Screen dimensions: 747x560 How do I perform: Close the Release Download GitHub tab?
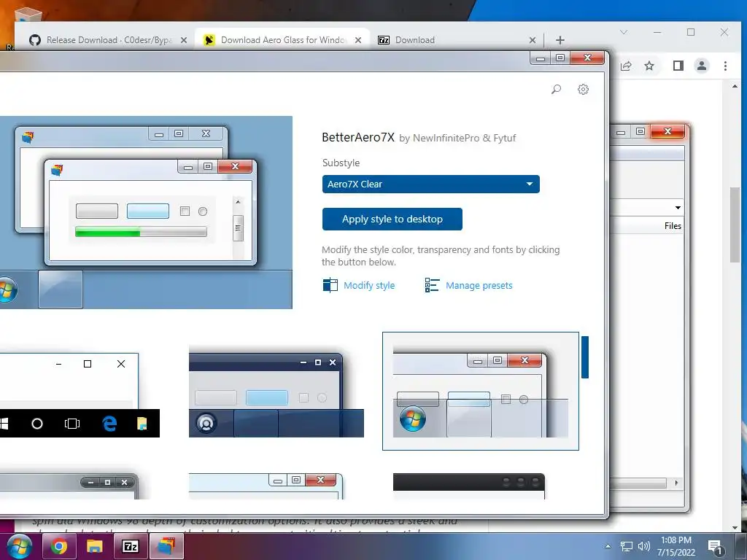[183, 40]
